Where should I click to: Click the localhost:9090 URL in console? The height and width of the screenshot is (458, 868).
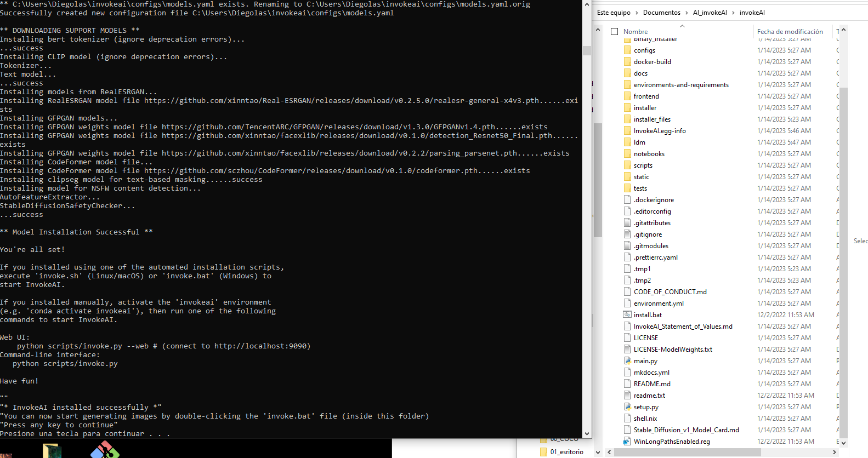pyautogui.click(x=260, y=346)
